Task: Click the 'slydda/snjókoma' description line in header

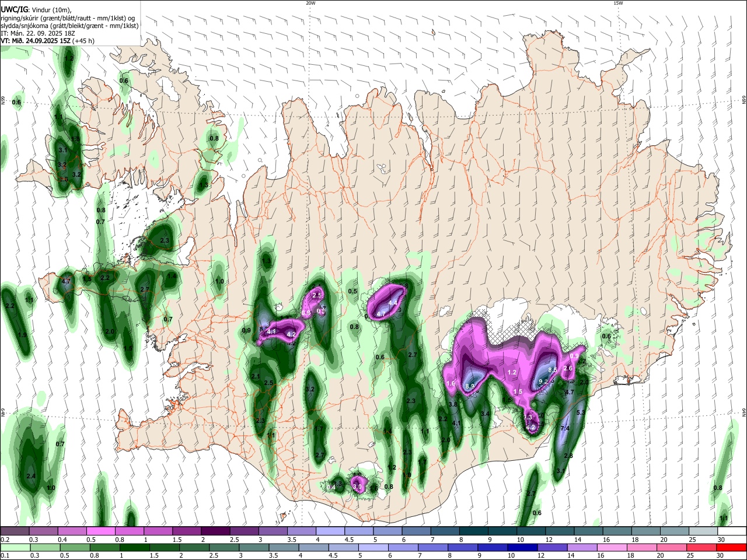Action: (69, 26)
